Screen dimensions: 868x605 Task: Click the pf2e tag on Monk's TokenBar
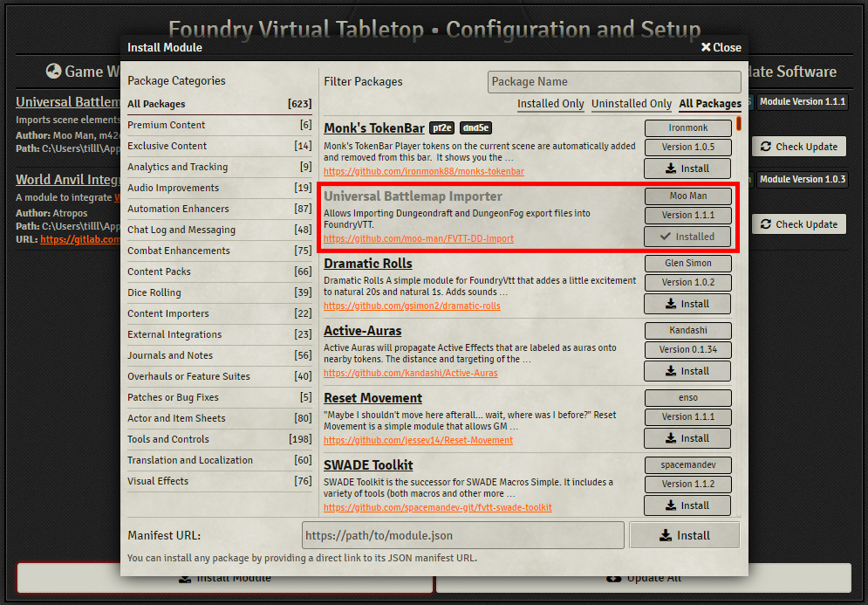(x=441, y=128)
